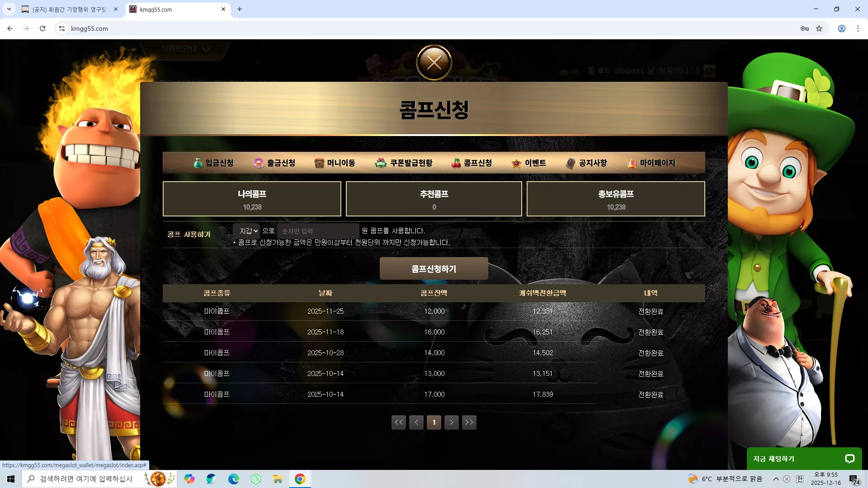This screenshot has width=868, height=488.
Task: Click the money bag icon beside 입금신청
Action: point(198,163)
